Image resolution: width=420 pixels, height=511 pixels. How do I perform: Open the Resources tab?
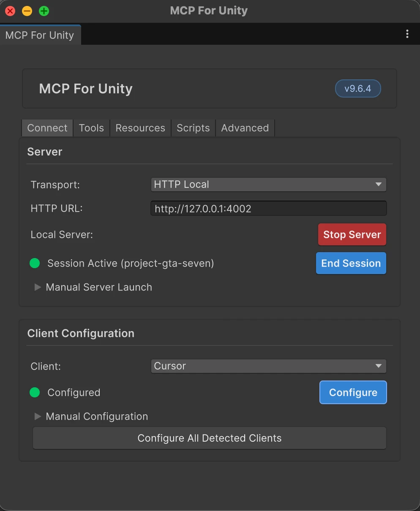click(140, 128)
